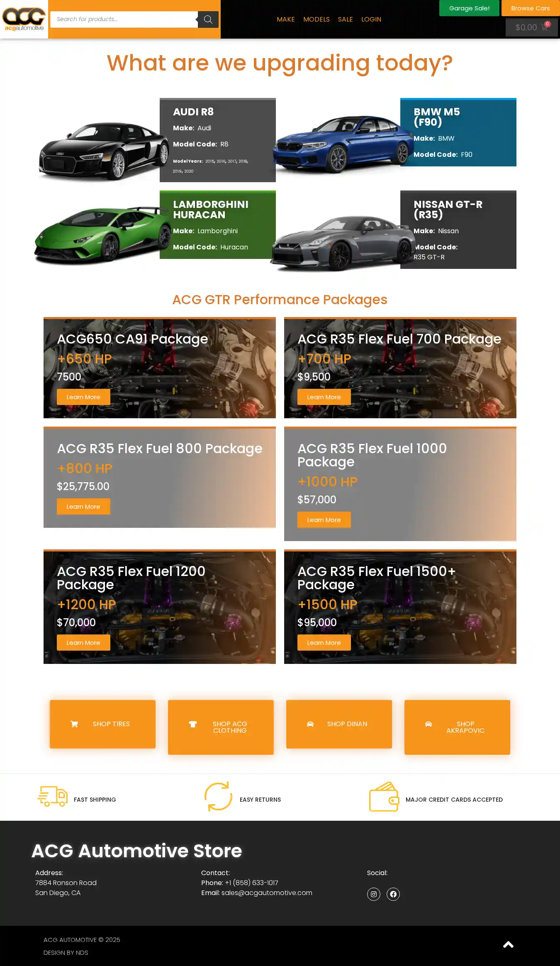Click the Browse Cars button
560x966 pixels.
531,8
